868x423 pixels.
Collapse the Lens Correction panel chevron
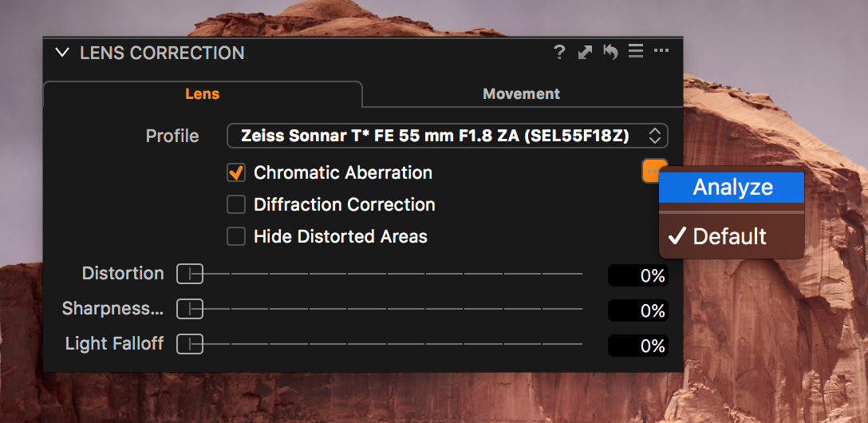pyautogui.click(x=62, y=53)
